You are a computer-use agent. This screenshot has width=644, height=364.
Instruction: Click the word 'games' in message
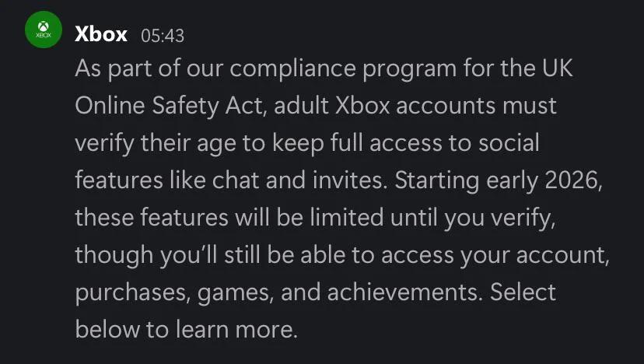(236, 295)
